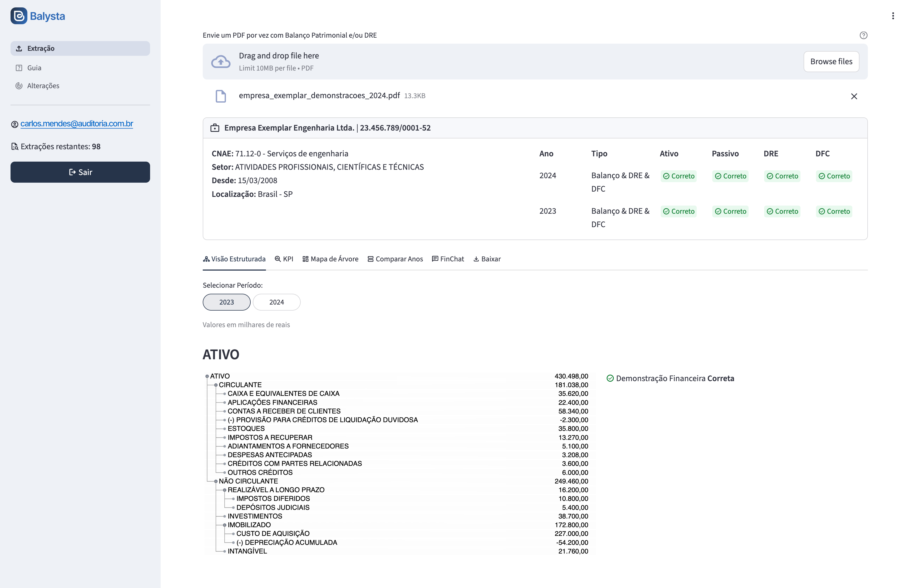Viewport: 910px width, 588px height.
Task: Click the Demonstração Financeira Correta status
Action: [671, 378]
